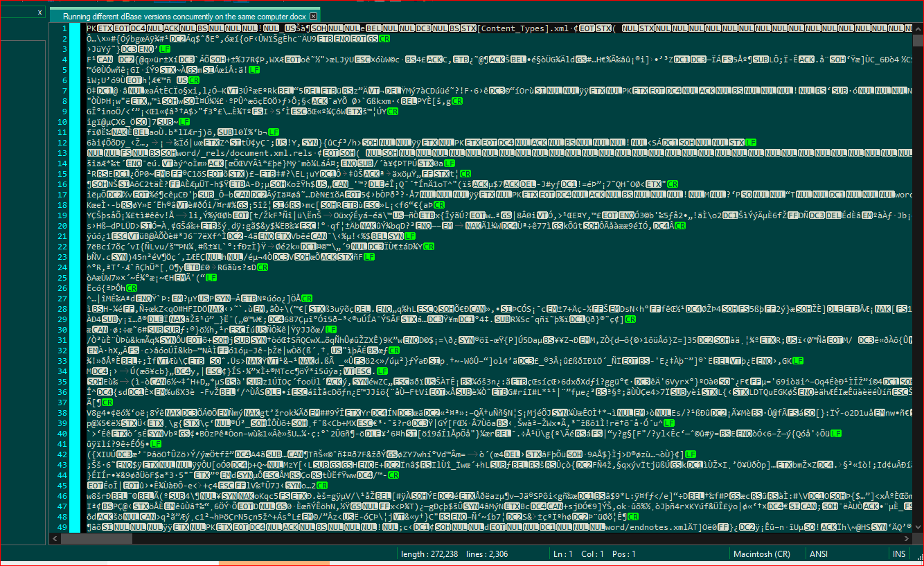Screen dimensions: 924x566
Task: Toggle INS insert mode in status bar
Action: (x=898, y=554)
